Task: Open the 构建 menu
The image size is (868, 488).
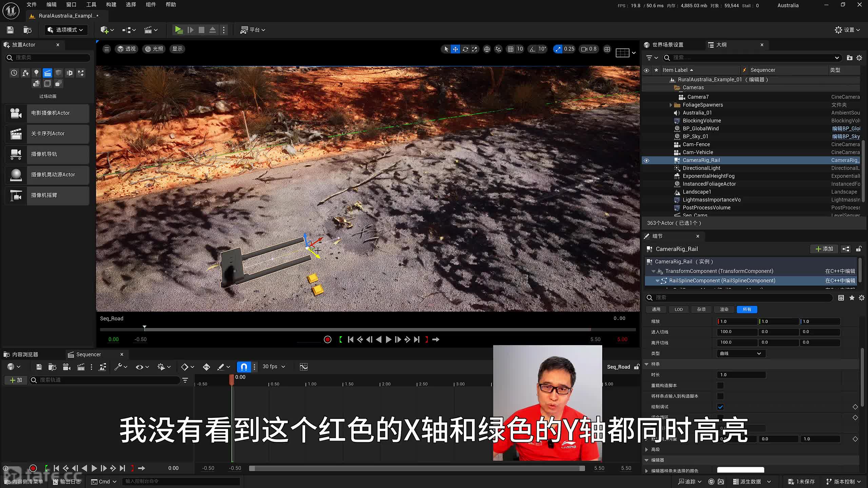Action: click(111, 5)
